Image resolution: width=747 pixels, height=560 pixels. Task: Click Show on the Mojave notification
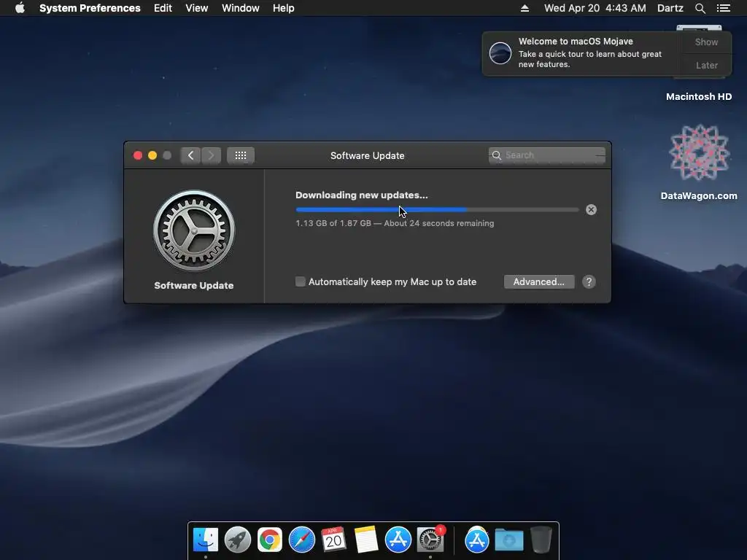pyautogui.click(x=706, y=42)
